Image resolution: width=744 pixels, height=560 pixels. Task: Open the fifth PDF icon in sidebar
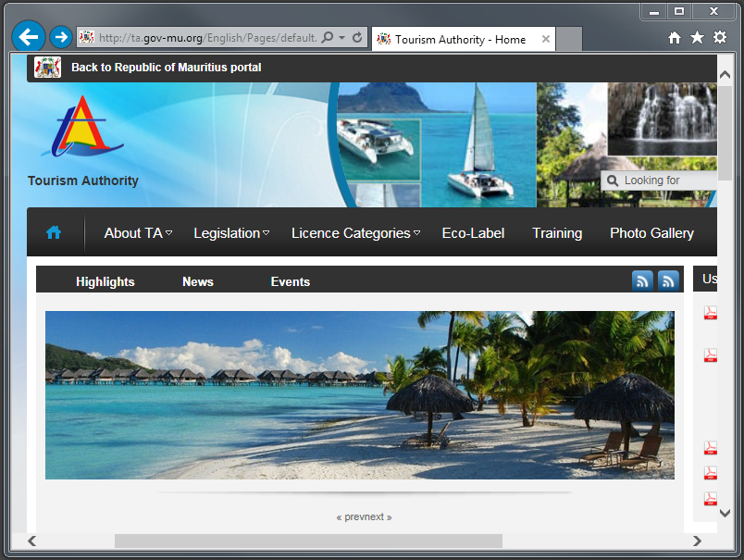tap(711, 498)
